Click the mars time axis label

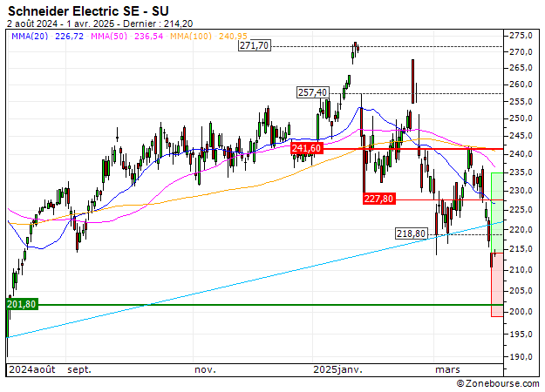click(x=447, y=369)
